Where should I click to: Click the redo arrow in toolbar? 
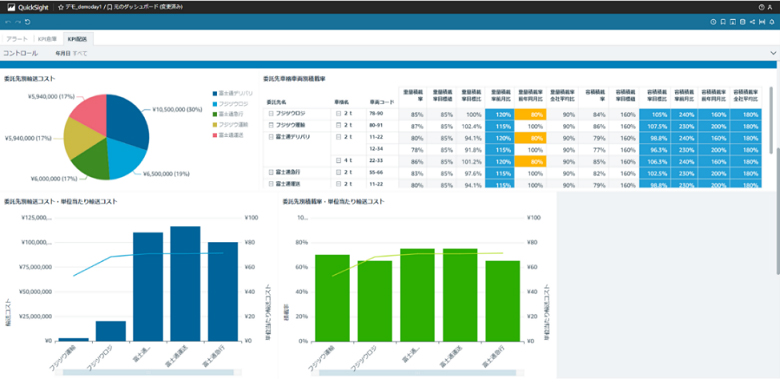coord(18,22)
